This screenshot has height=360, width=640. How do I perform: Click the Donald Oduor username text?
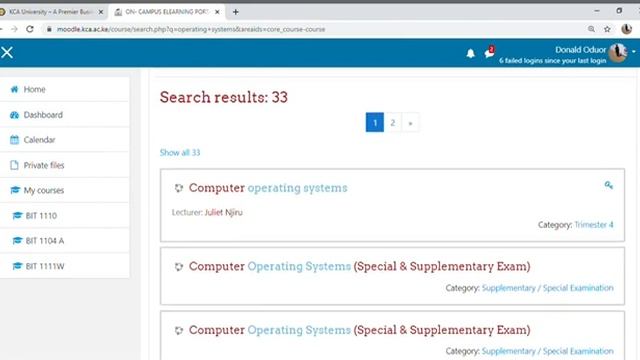[x=580, y=50]
